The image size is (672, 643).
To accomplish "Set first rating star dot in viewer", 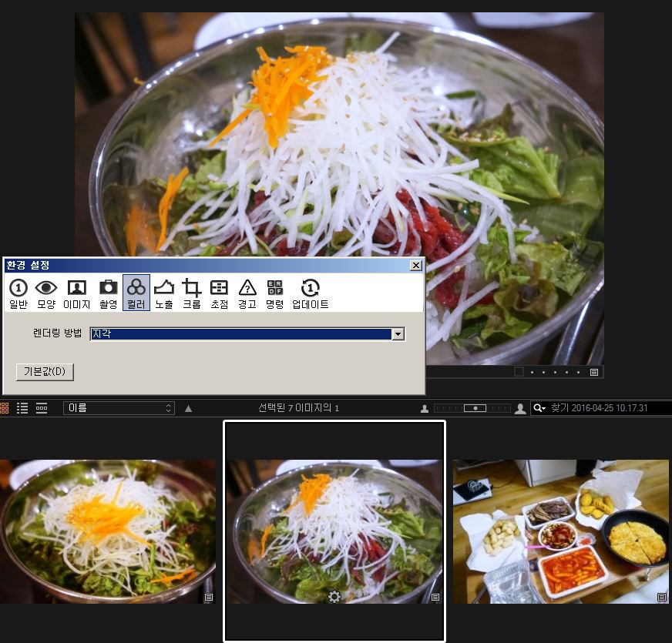I will [x=533, y=372].
